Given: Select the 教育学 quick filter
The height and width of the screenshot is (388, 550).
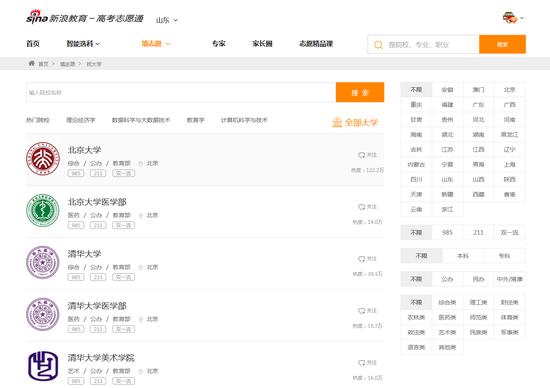Looking at the screenshot, I should coord(195,120).
